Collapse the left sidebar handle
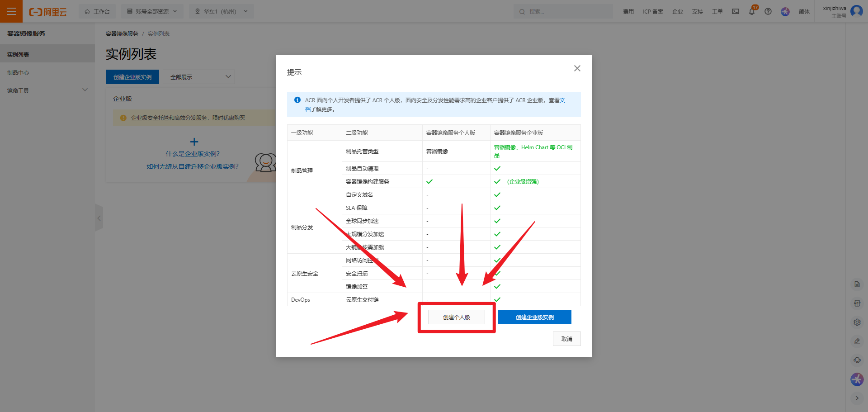The width and height of the screenshot is (868, 412). click(x=99, y=218)
